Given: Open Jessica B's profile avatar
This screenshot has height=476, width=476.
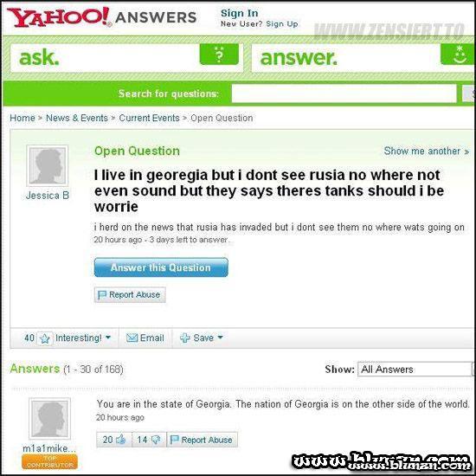Looking at the screenshot, I should [48, 166].
